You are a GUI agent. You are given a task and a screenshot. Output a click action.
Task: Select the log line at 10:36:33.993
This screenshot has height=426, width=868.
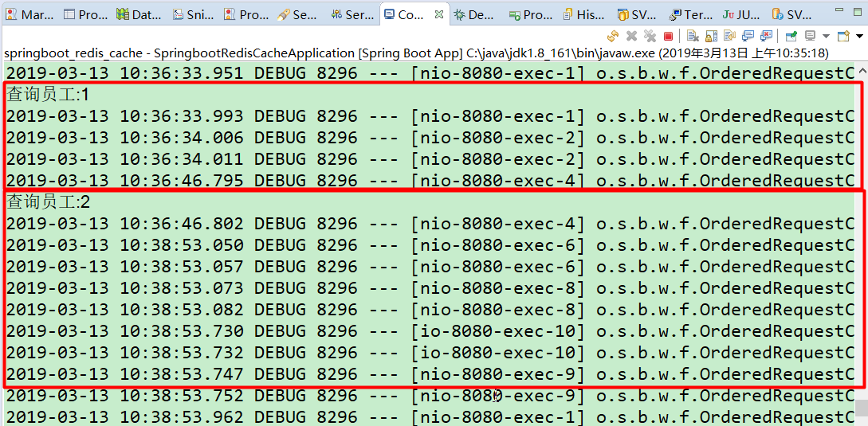(x=430, y=116)
